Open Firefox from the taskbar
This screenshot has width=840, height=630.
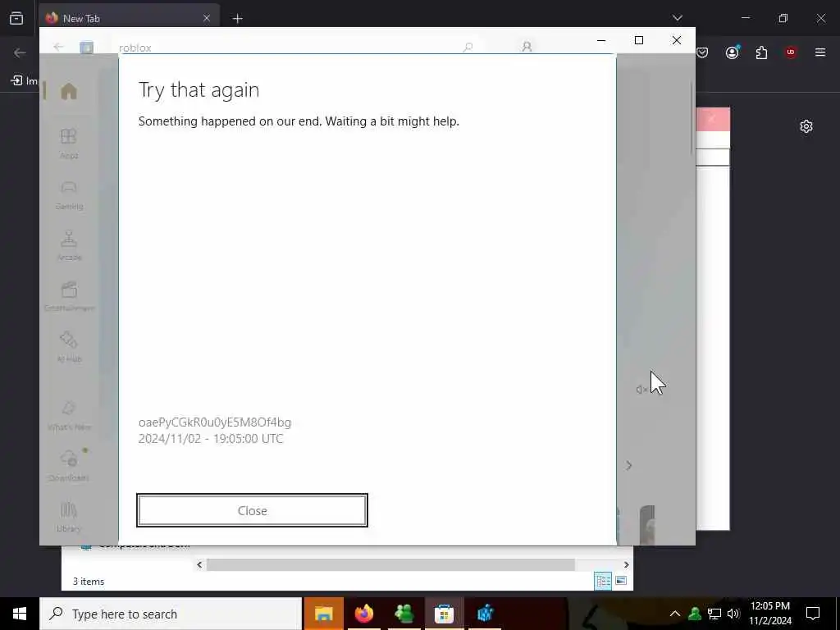(364, 614)
